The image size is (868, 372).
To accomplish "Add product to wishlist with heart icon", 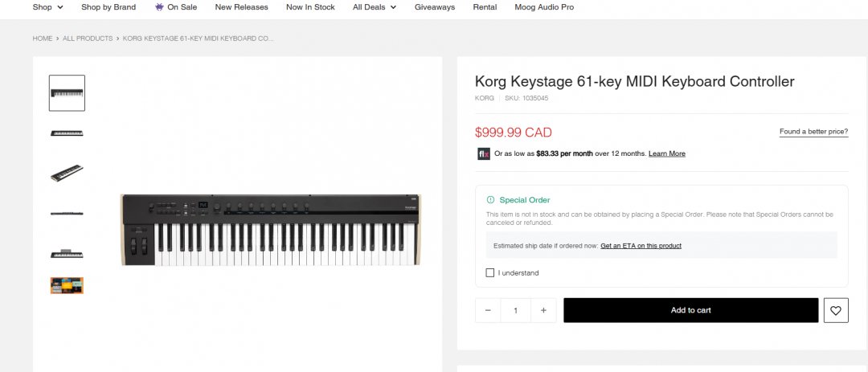I will point(836,311).
